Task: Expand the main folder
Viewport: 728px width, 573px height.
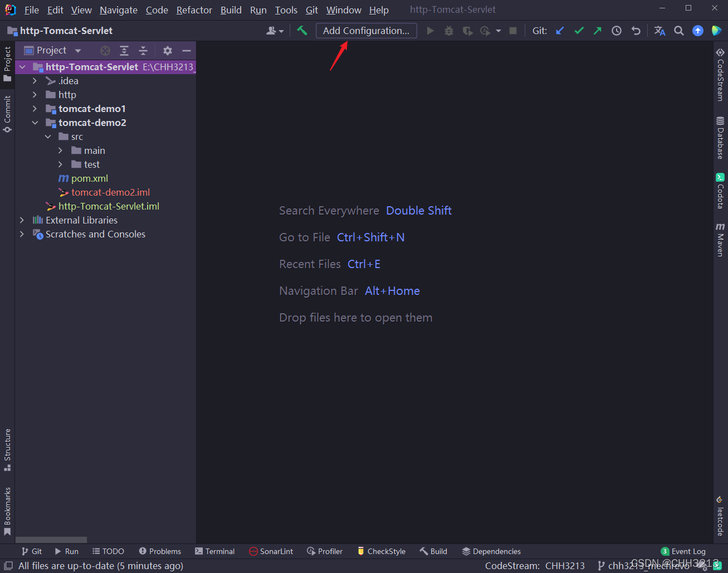Action: tap(60, 150)
